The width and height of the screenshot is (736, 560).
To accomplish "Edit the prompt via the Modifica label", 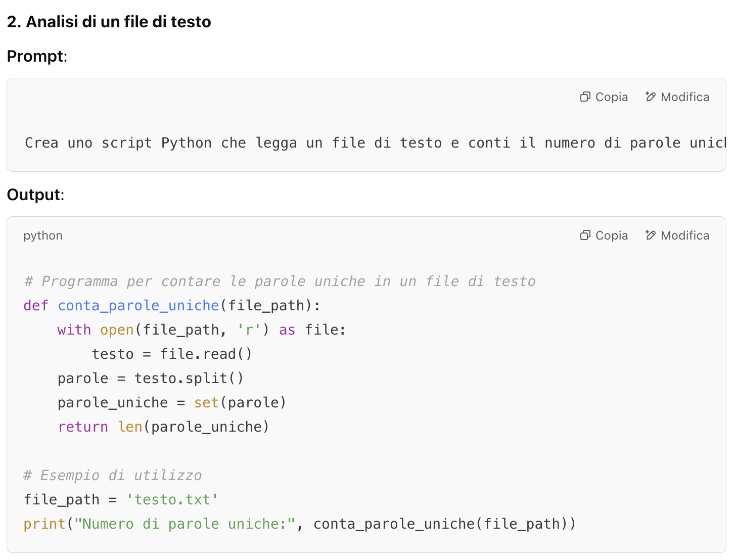I will coord(685,97).
